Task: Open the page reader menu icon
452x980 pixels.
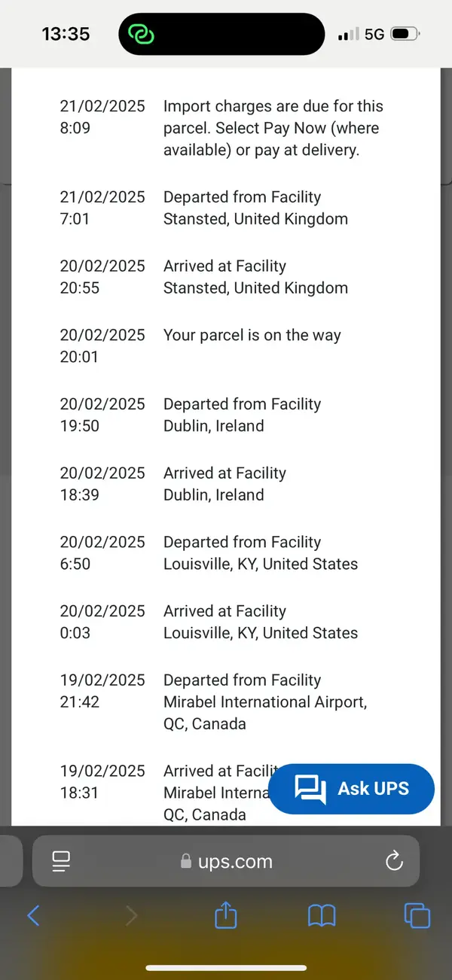Action: [x=61, y=862]
